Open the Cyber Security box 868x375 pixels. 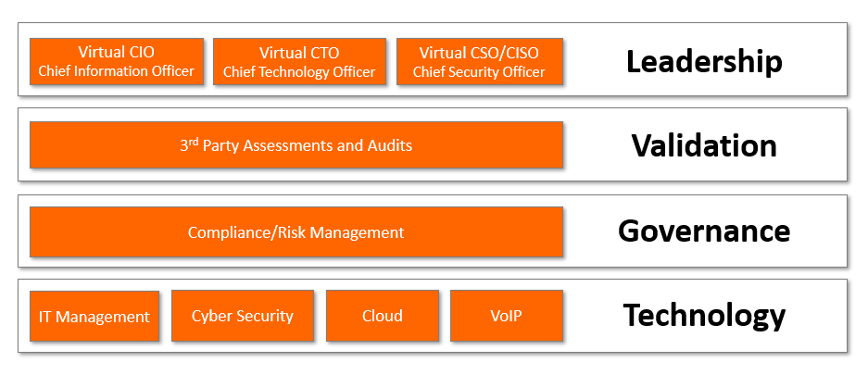tap(242, 316)
